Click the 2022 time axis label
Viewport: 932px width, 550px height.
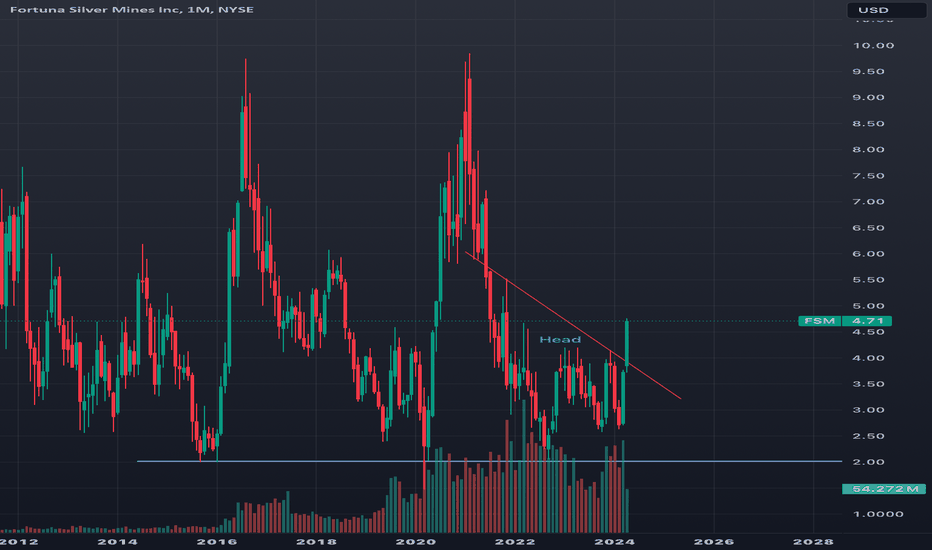click(515, 542)
